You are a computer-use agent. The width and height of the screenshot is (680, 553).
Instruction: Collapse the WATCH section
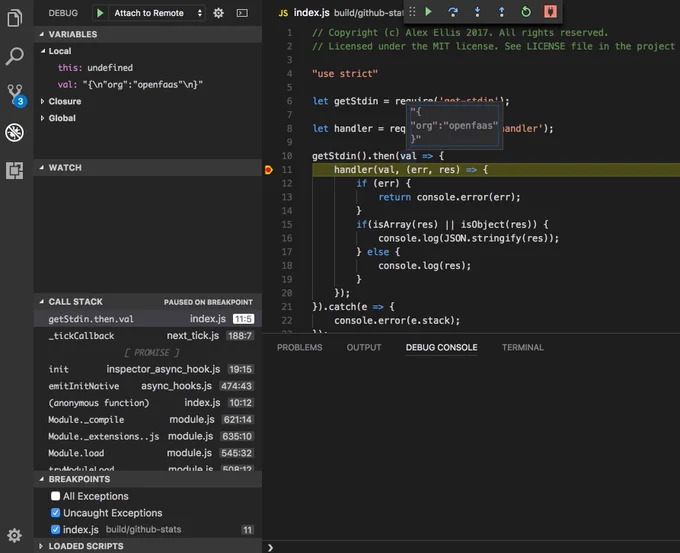tap(42, 167)
